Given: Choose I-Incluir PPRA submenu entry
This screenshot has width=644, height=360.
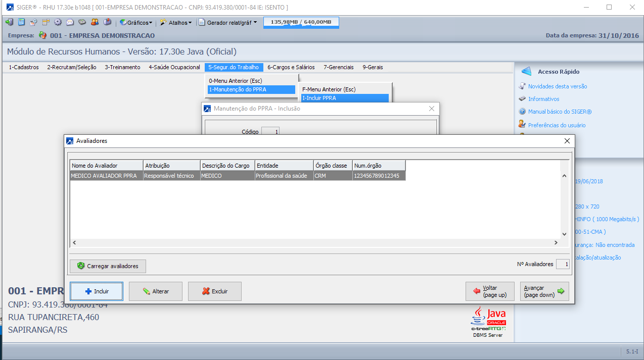Looking at the screenshot, I should point(344,98).
